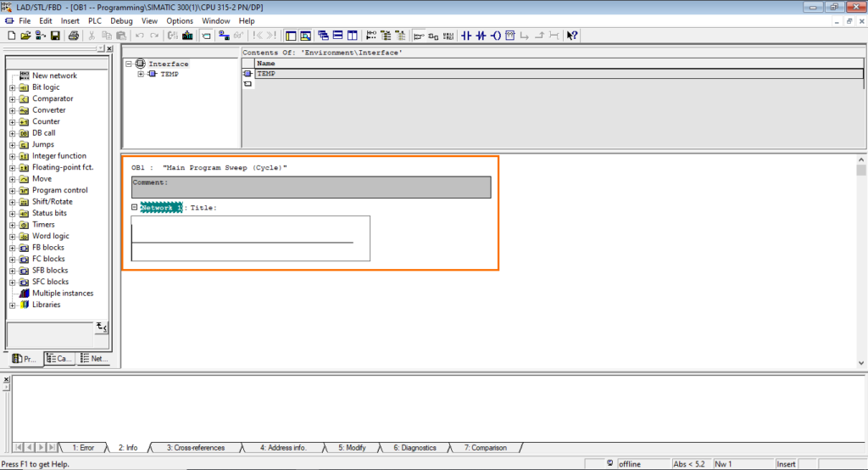Click the Print toolbar icon
The width and height of the screenshot is (868, 470).
click(73, 36)
